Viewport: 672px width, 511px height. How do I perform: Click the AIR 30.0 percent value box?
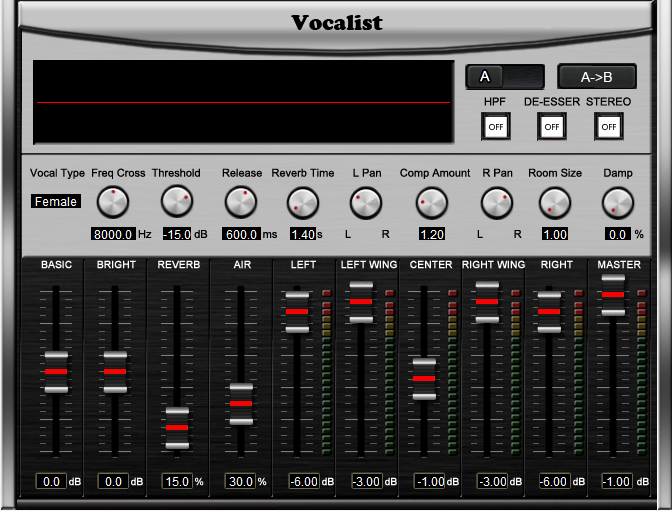[x=240, y=481]
